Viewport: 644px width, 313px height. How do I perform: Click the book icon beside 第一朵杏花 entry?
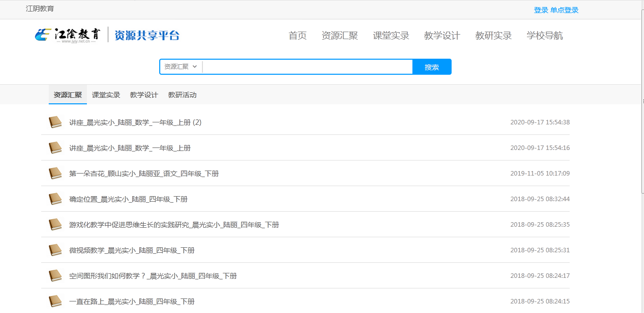coord(55,174)
